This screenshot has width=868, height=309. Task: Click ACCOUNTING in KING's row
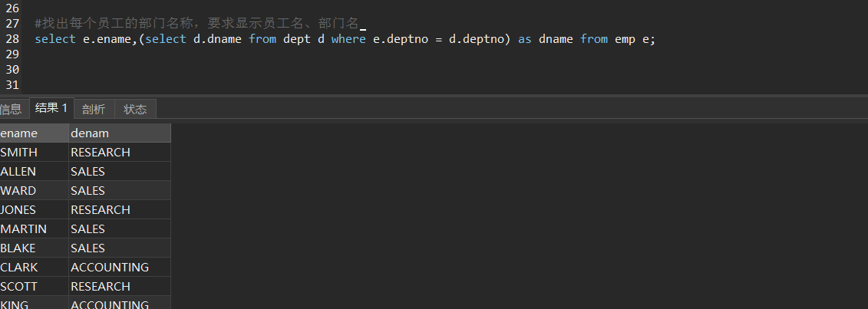pyautogui.click(x=120, y=304)
